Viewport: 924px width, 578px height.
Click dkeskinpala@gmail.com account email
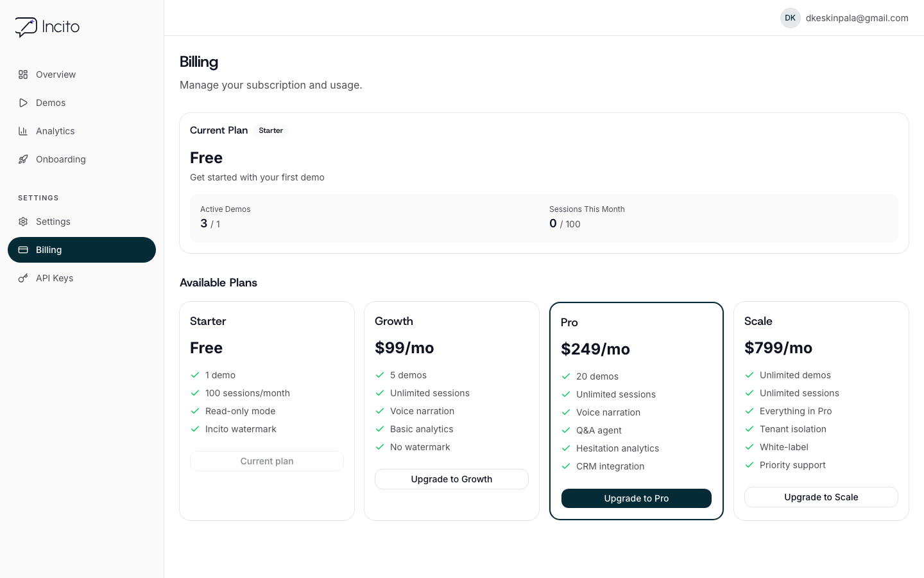[x=857, y=18]
